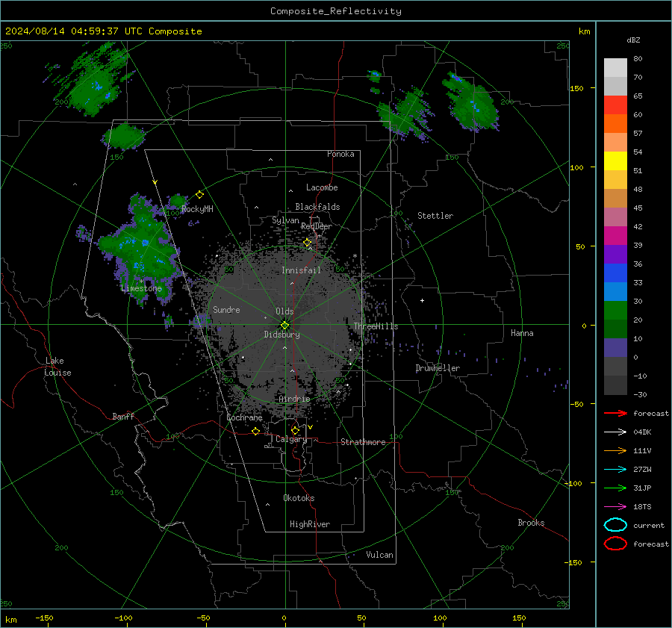Image resolution: width=672 pixels, height=628 pixels.
Task: Pick the cyan 27ZW arrow legend icon
Action: tap(615, 470)
